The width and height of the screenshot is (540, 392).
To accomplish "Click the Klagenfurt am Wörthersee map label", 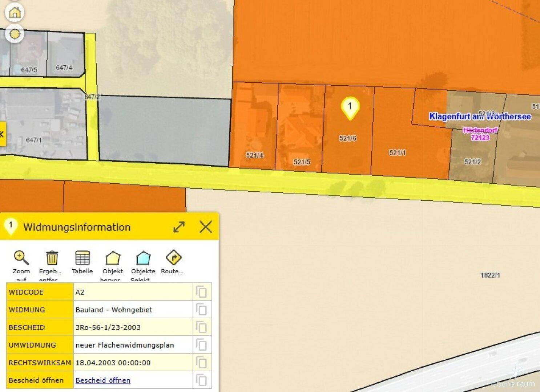I will [480, 117].
